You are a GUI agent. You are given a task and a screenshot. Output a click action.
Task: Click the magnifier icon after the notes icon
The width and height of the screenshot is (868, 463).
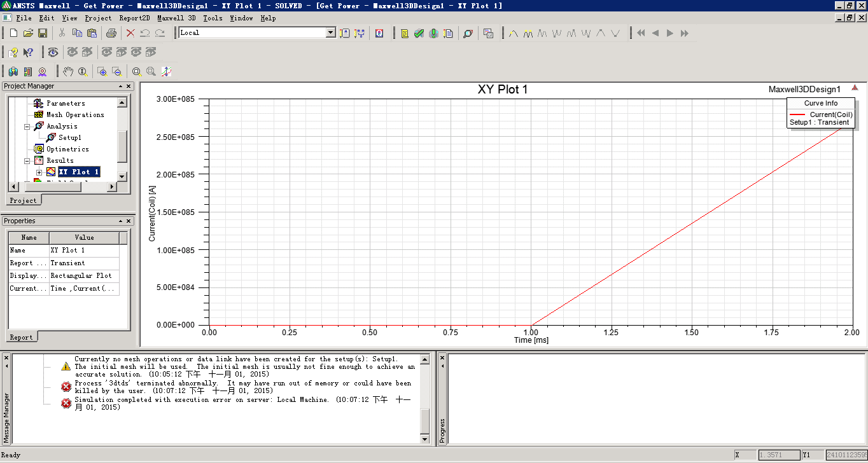pos(468,33)
